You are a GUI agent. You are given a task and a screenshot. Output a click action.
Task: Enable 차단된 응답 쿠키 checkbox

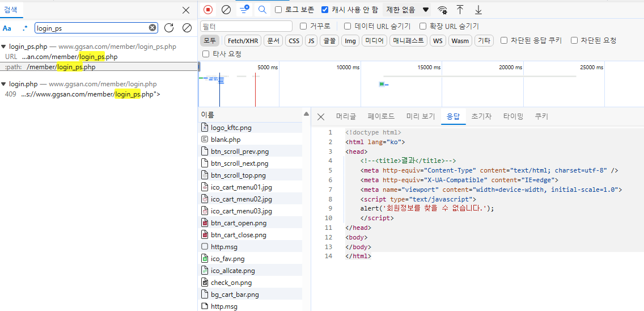coord(504,40)
